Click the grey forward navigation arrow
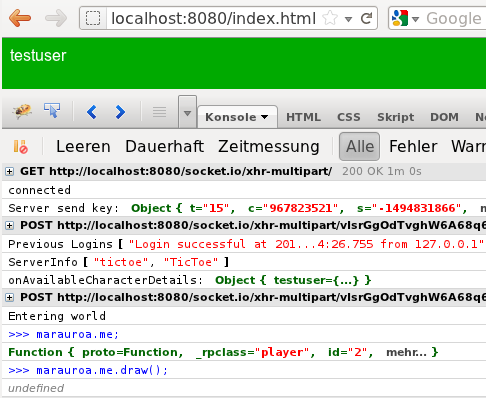This screenshot has width=486, height=398. (x=56, y=18)
